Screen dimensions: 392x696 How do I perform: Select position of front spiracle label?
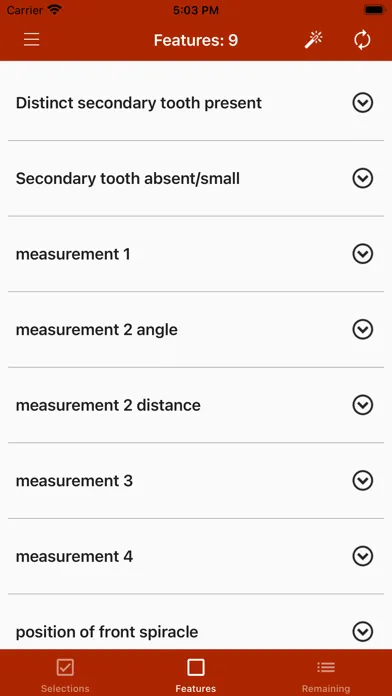tap(107, 632)
